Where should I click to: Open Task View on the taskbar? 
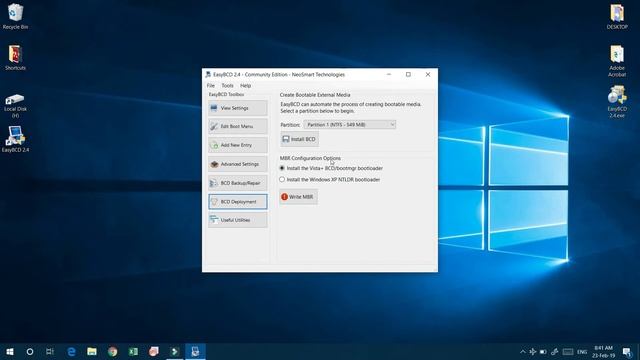(x=50, y=351)
